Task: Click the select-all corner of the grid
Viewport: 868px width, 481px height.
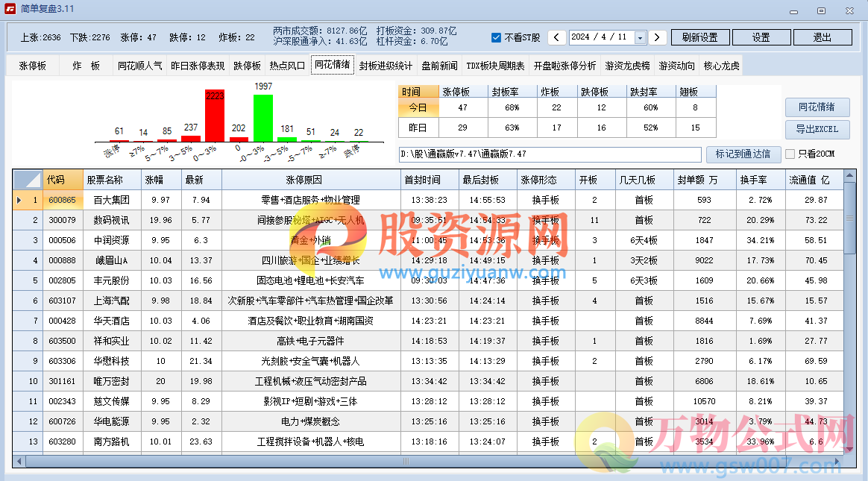Action: click(28, 180)
